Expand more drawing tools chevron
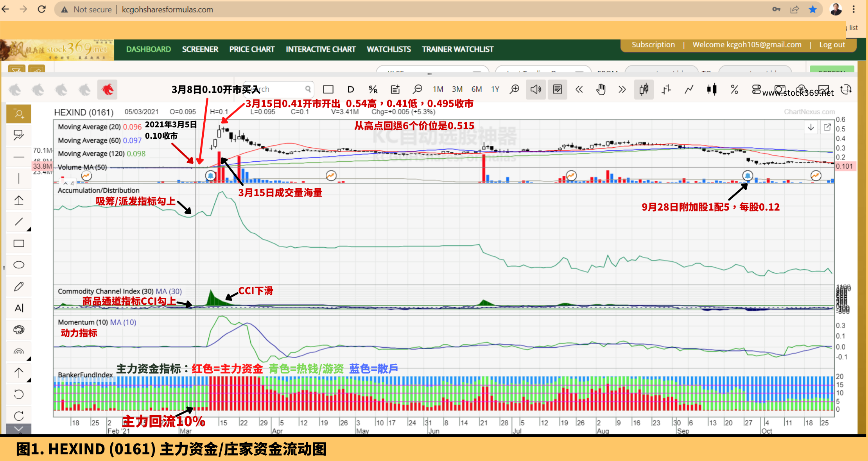Image resolution: width=868 pixels, height=461 pixels. 19,429
